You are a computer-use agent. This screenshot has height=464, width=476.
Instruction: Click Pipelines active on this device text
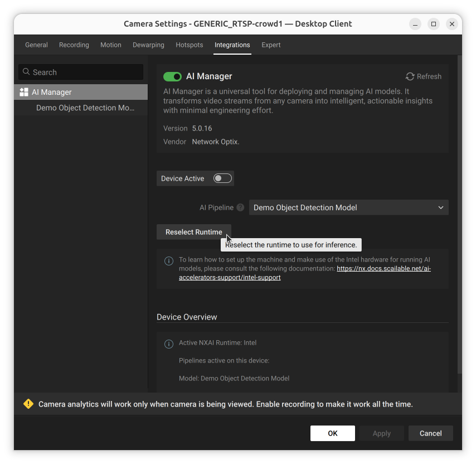[224, 360]
